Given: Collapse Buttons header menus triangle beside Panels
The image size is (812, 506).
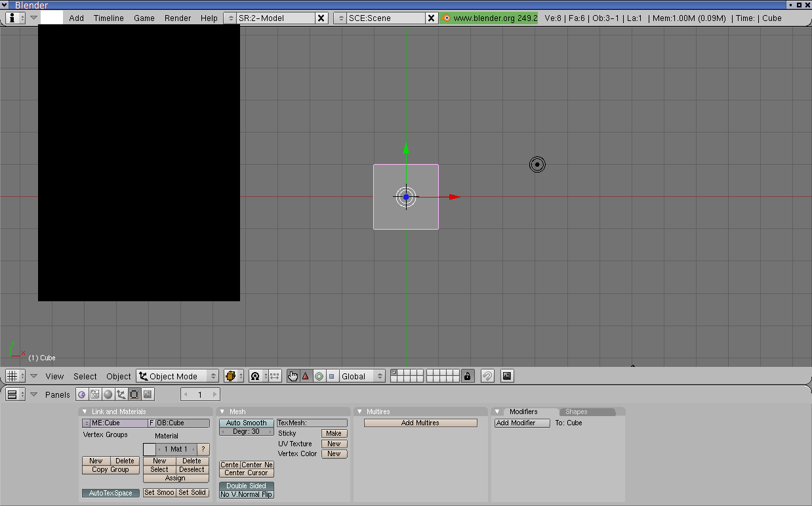Looking at the screenshot, I should (x=34, y=394).
